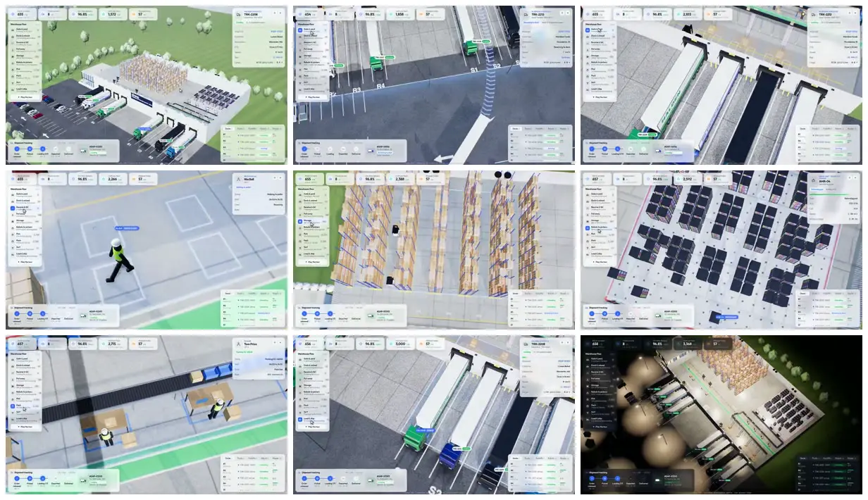Viewport: 868px width, 500px height.
Task: Click Play the tour in bottom-left view
Action: coord(24,426)
